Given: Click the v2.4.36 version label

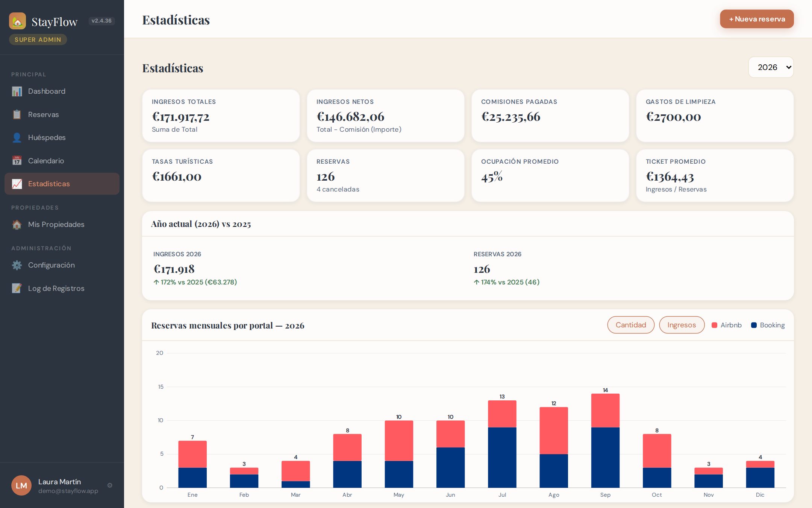Looking at the screenshot, I should (x=101, y=21).
